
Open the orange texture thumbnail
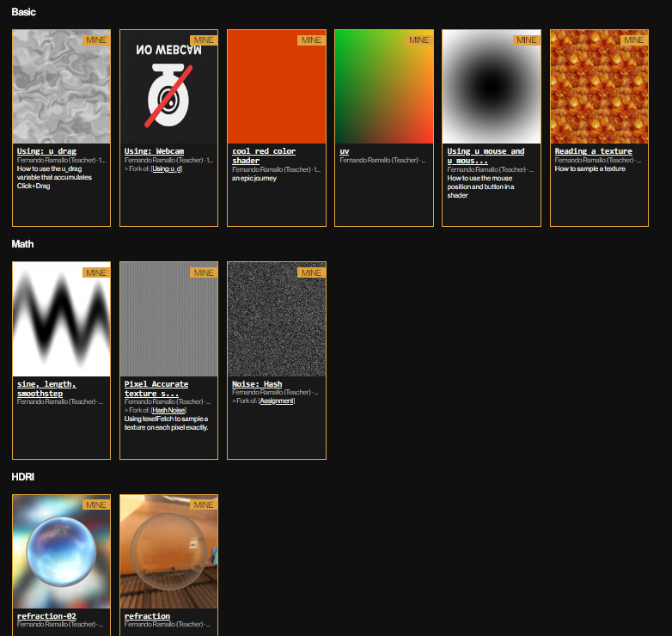[599, 87]
